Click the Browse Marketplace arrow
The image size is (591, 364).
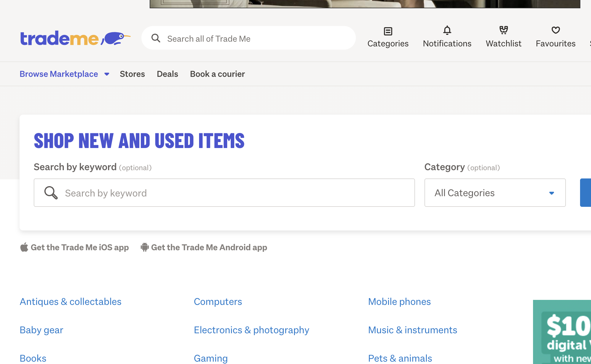(107, 74)
